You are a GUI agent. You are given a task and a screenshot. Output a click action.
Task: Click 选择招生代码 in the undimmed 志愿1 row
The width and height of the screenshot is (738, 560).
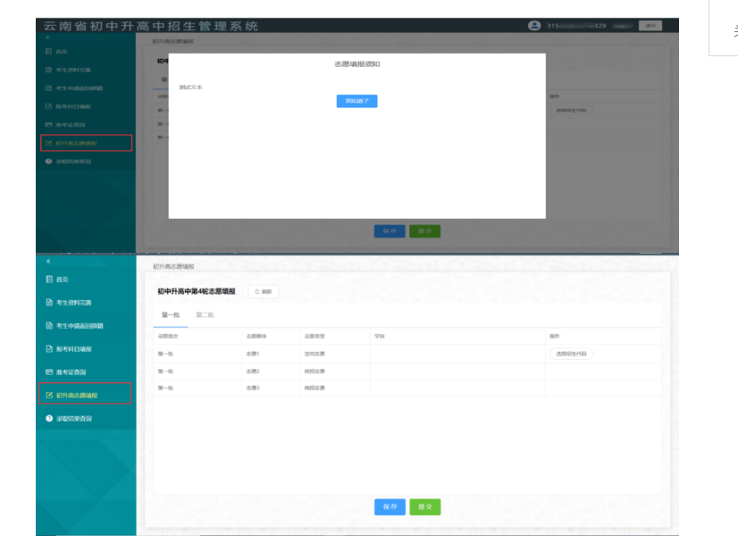point(571,354)
